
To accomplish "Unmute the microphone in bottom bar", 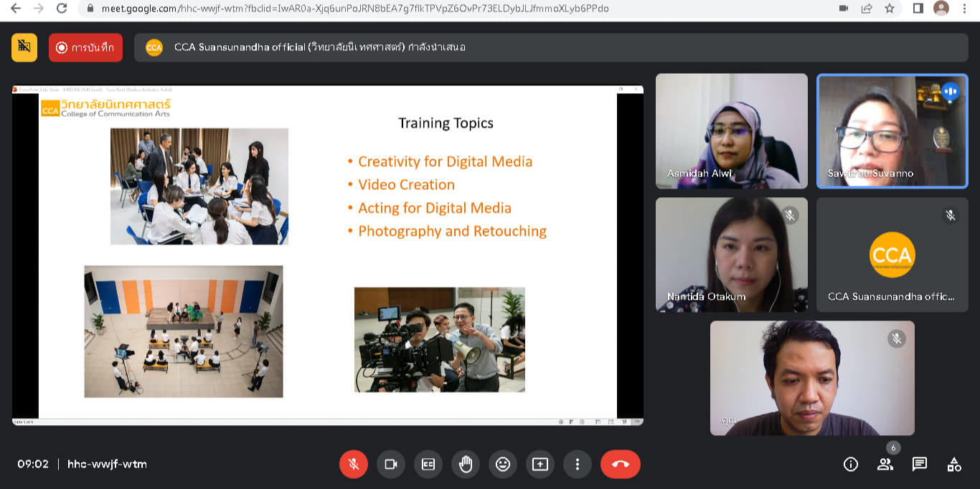I will tap(354, 464).
